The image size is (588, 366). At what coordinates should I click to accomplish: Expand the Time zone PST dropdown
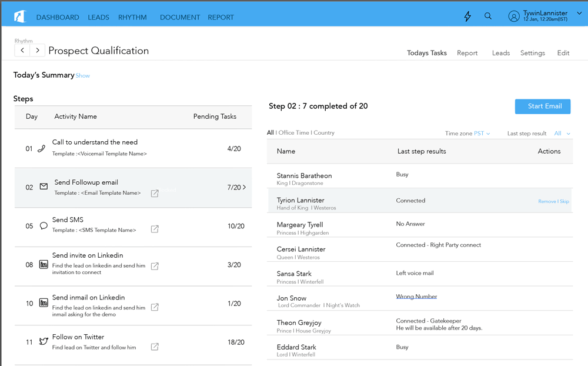click(x=482, y=134)
